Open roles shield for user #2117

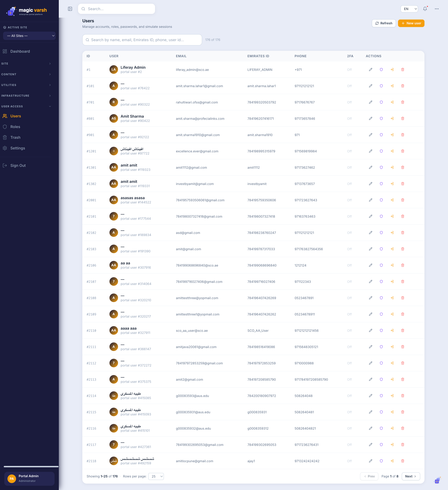coord(381,444)
